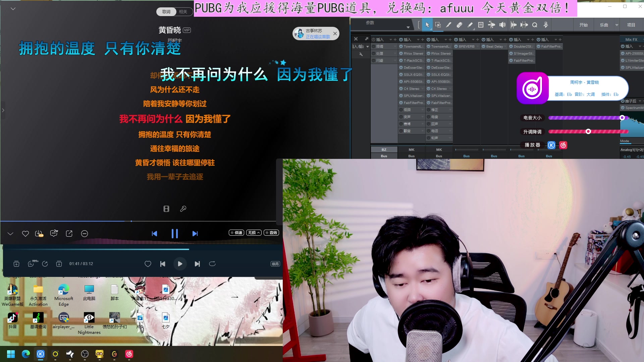Select the Arrow tool in DAW toolbar
The image size is (644, 362).
point(427,25)
